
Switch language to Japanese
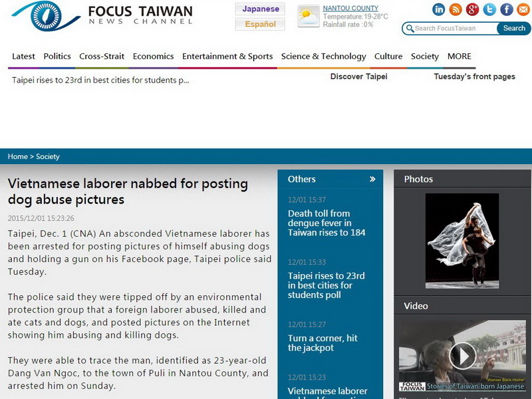(260, 9)
